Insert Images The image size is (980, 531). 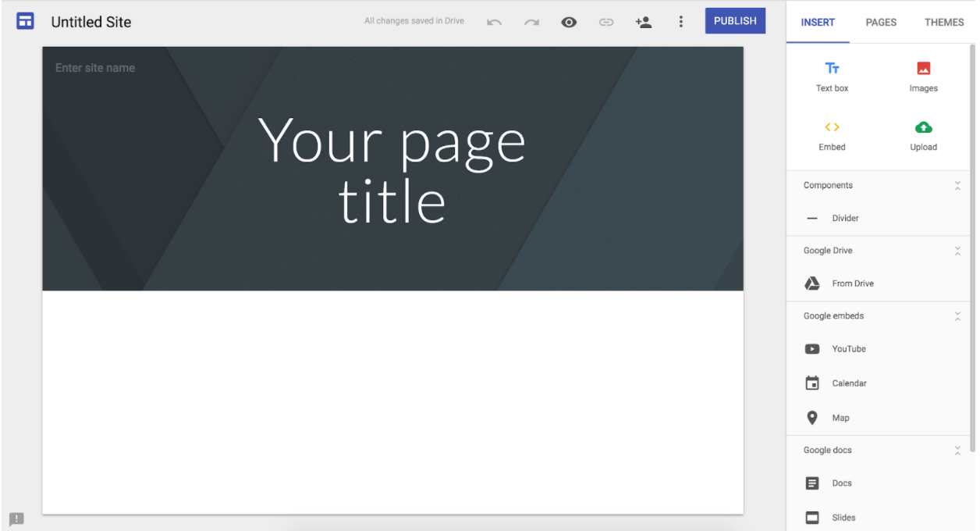click(923, 77)
